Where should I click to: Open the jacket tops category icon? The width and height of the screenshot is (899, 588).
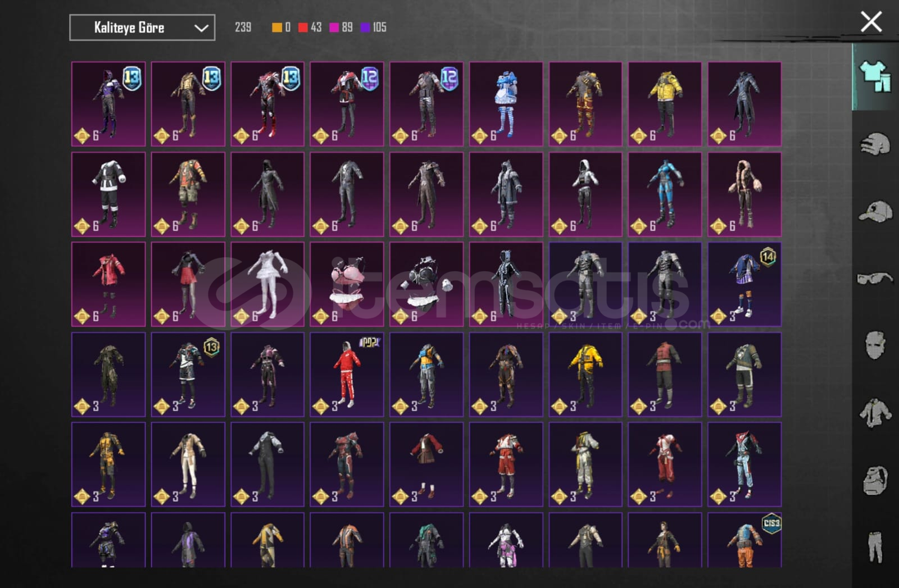875,413
